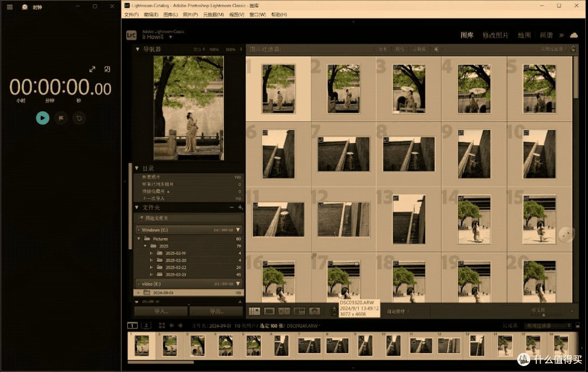Viewport: 588px width, 372px height.
Task: Expand the 2025-02-19 folder
Action: point(151,253)
